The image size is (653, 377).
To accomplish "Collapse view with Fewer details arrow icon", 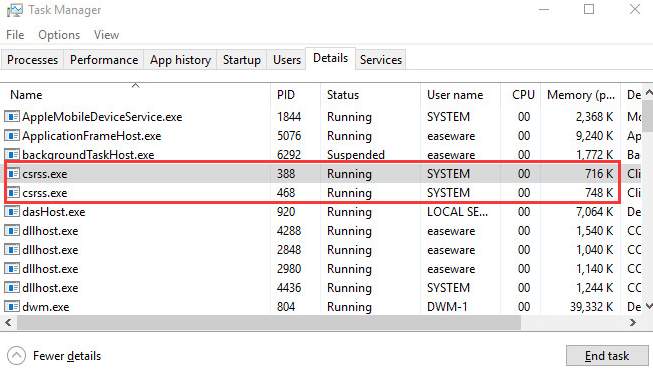I will pos(16,356).
